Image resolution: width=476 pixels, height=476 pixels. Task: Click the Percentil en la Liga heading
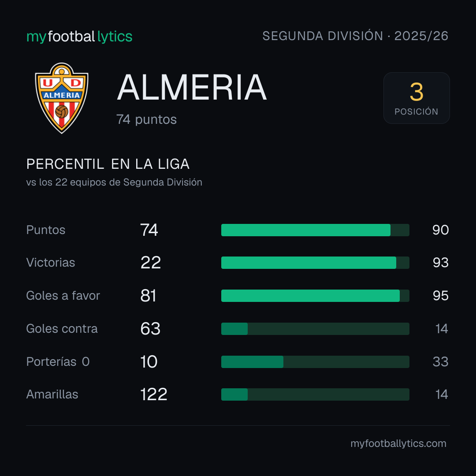108,164
